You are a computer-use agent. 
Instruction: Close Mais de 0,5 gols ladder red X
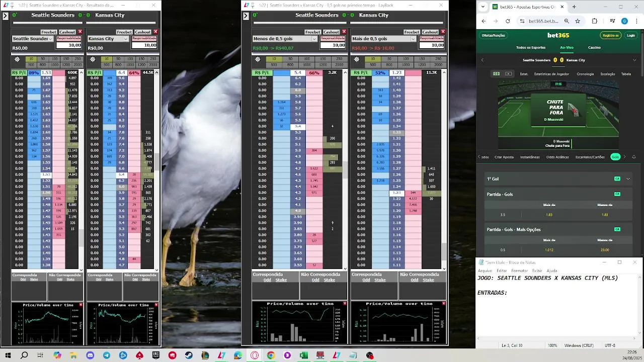[x=443, y=32]
